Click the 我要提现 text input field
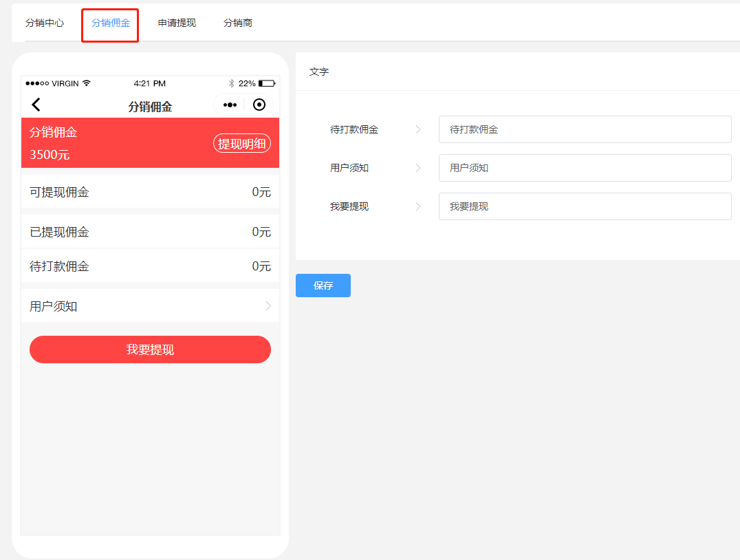Viewport: 740px width, 560px height. pos(585,206)
